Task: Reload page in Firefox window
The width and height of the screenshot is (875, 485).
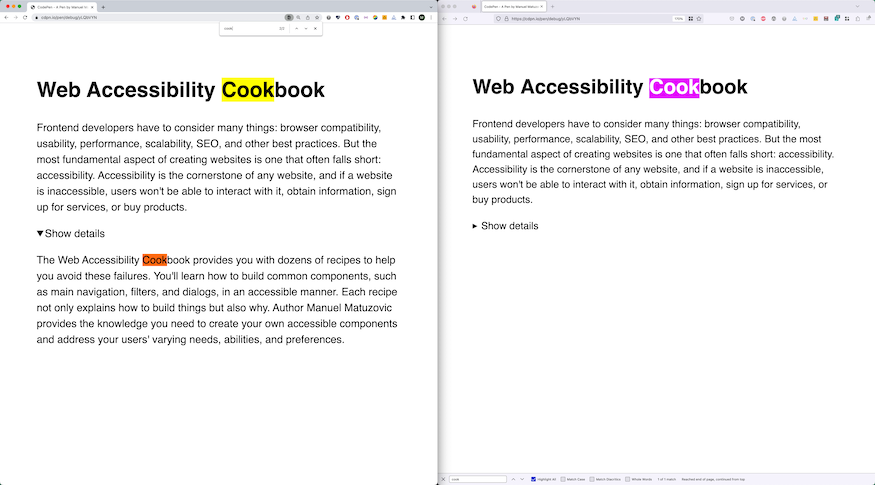Action: (x=465, y=18)
